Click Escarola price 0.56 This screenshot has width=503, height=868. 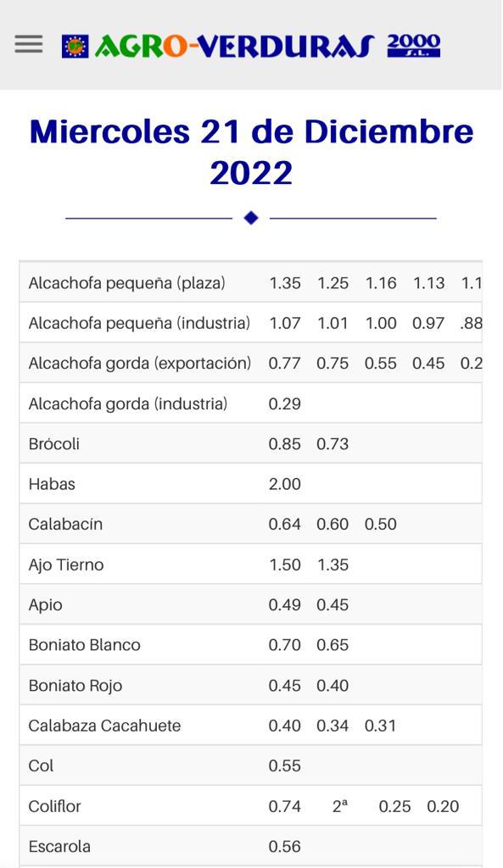click(x=285, y=847)
